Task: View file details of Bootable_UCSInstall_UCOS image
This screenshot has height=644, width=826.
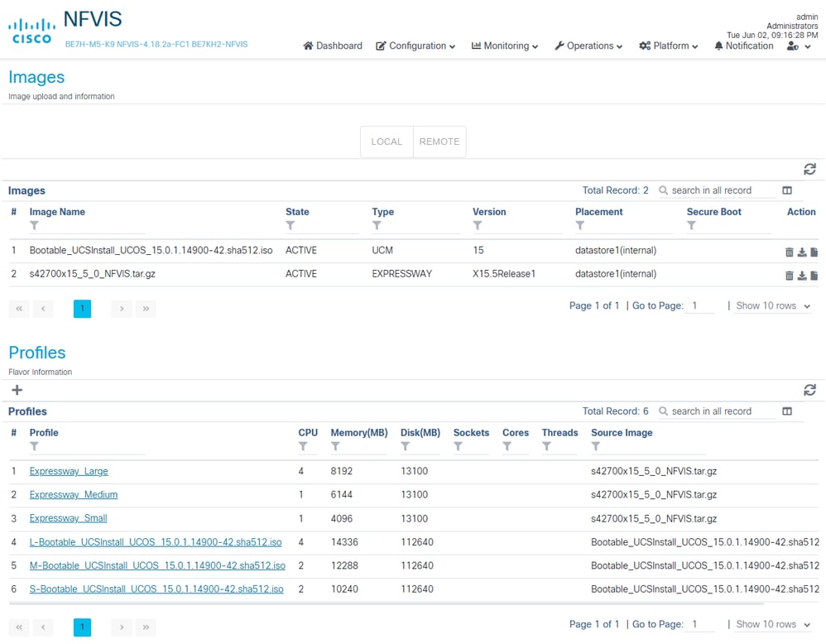Action: click(x=814, y=252)
